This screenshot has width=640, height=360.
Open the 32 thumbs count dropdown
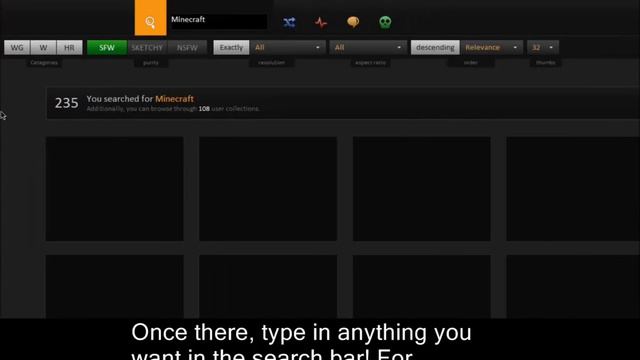543,47
